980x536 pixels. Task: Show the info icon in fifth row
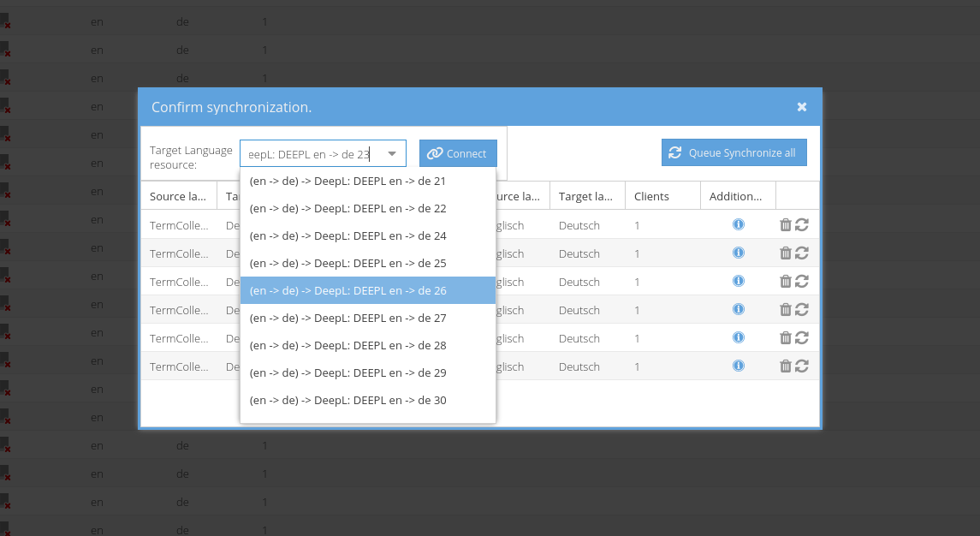click(738, 337)
